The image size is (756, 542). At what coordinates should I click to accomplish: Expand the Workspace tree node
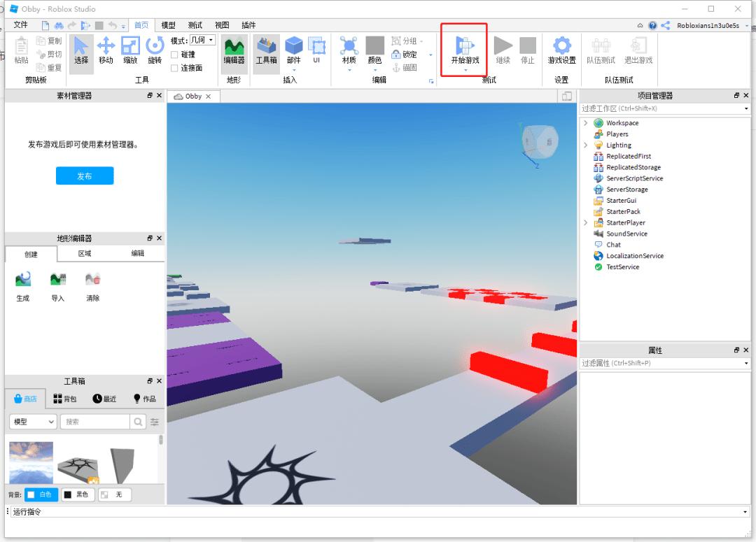click(x=585, y=123)
